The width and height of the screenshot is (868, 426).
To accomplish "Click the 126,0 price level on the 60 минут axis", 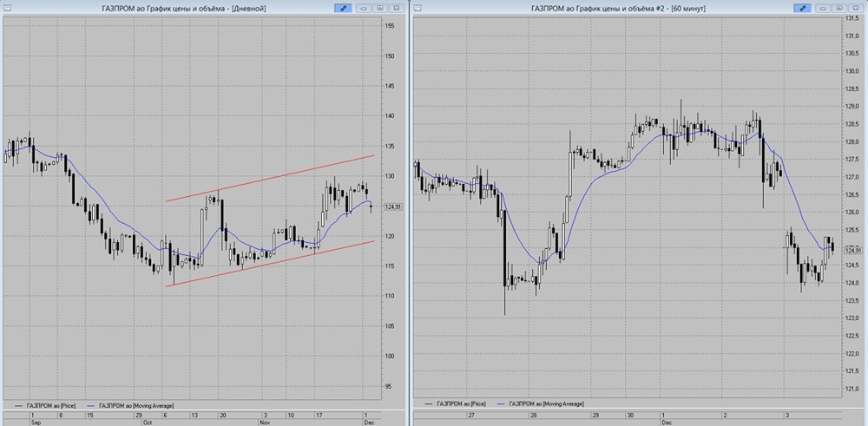I will click(x=852, y=213).
